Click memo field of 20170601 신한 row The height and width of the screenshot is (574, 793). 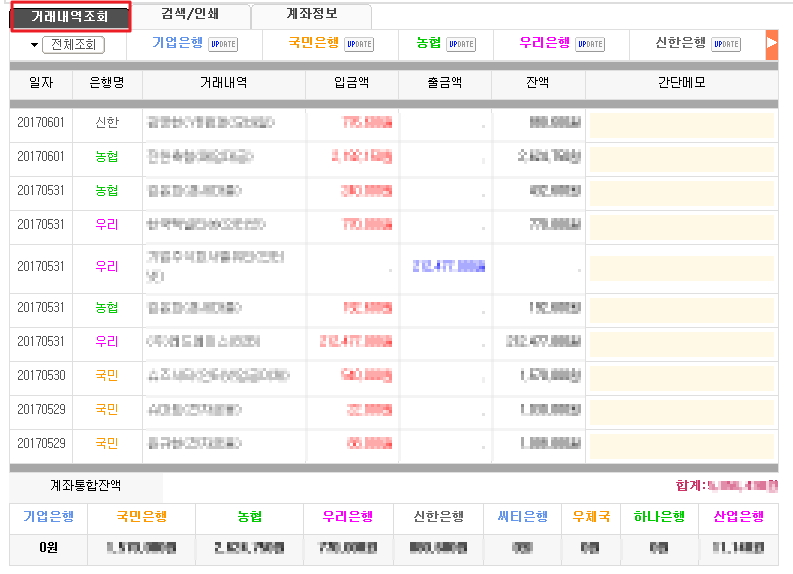click(682, 125)
